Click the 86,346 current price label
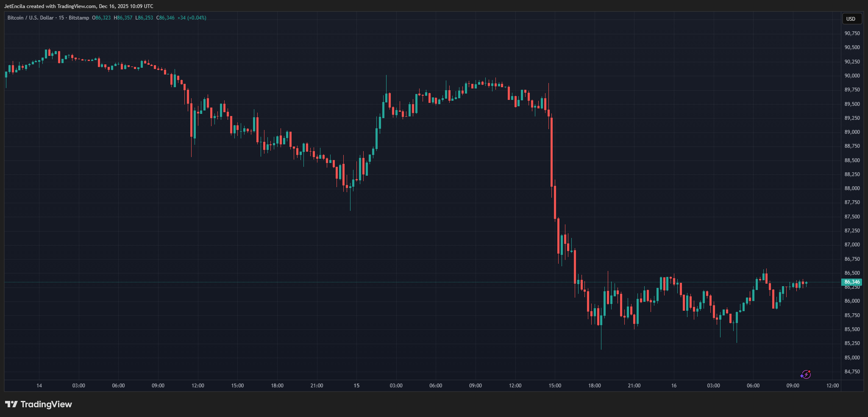The height and width of the screenshot is (417, 868). (x=851, y=282)
